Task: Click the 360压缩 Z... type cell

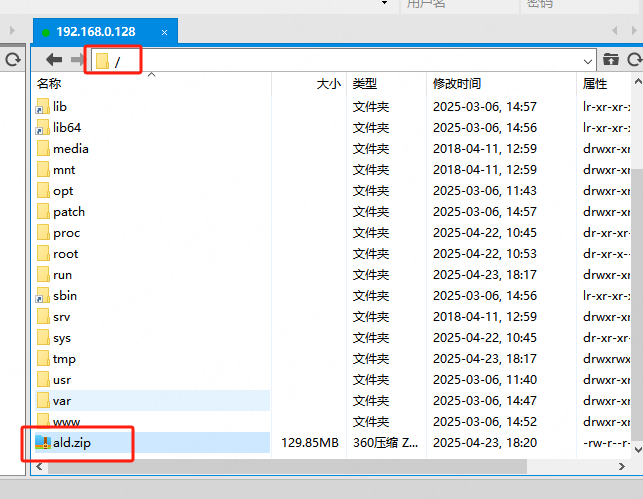Action: (385, 443)
